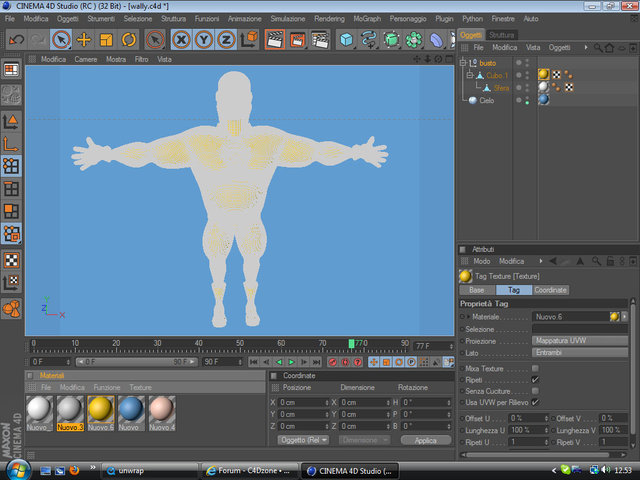Add a cube primitive from toolbar
The height and width of the screenshot is (480, 640).
[x=346, y=40]
